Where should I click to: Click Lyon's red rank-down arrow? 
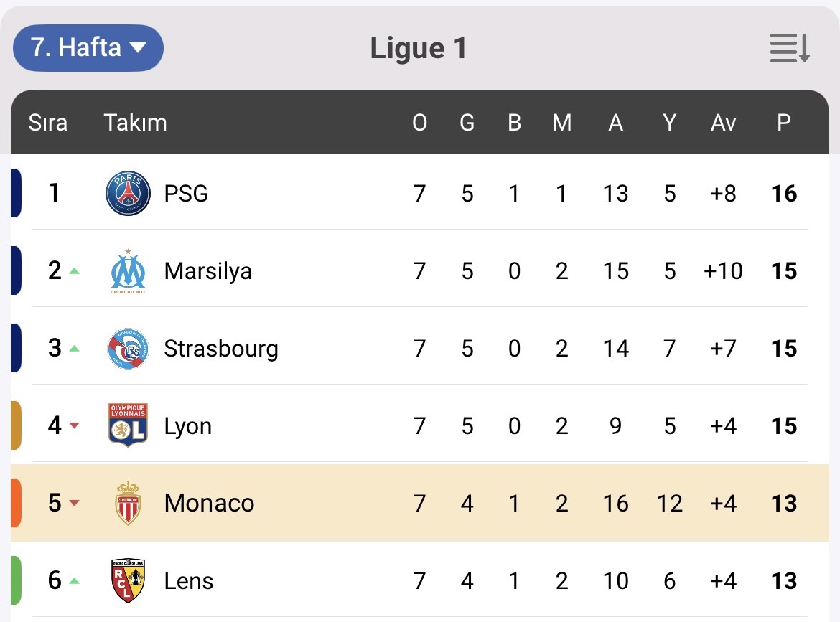click(74, 426)
